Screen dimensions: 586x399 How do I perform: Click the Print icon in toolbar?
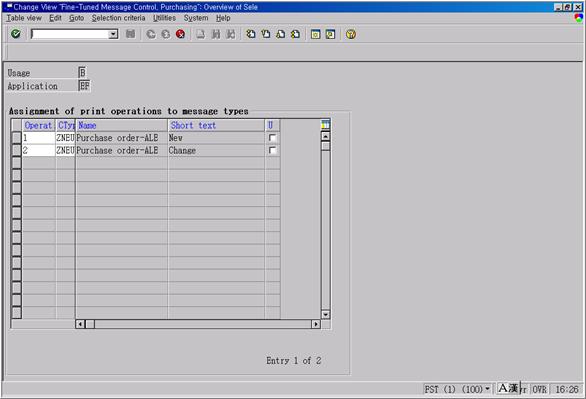tap(201, 34)
